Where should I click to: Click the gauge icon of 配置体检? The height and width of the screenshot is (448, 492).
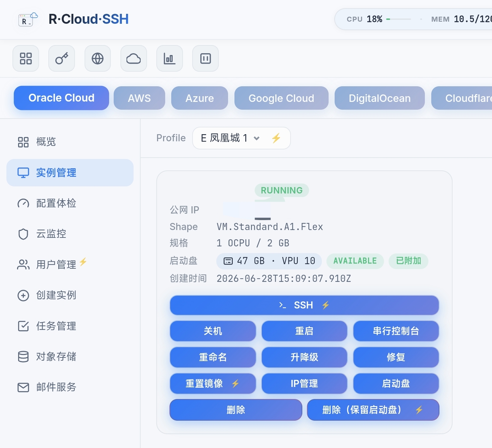tap(23, 203)
